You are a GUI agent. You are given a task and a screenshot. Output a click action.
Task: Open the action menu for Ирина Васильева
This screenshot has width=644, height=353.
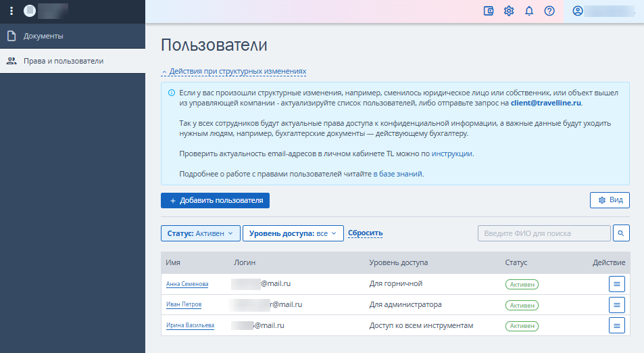(617, 325)
